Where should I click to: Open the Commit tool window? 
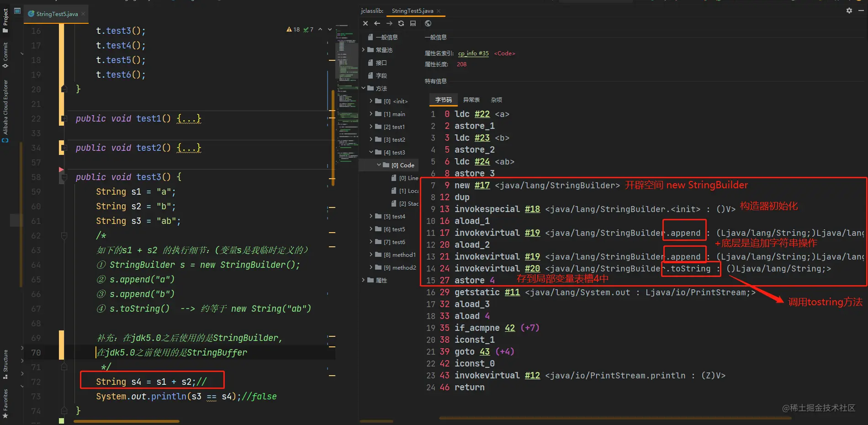5,55
